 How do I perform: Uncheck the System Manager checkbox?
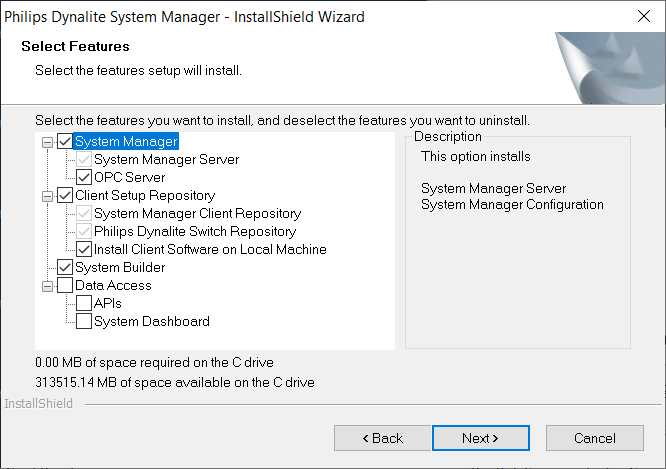pos(65,141)
